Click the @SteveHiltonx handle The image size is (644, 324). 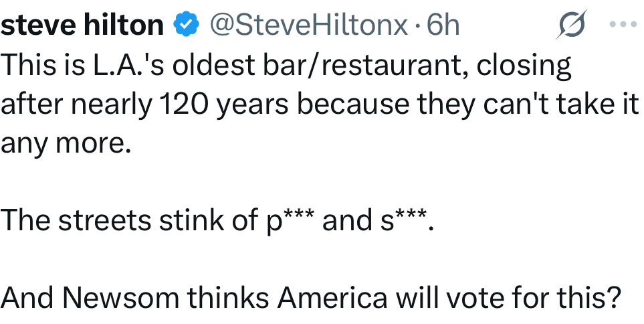pos(308,25)
